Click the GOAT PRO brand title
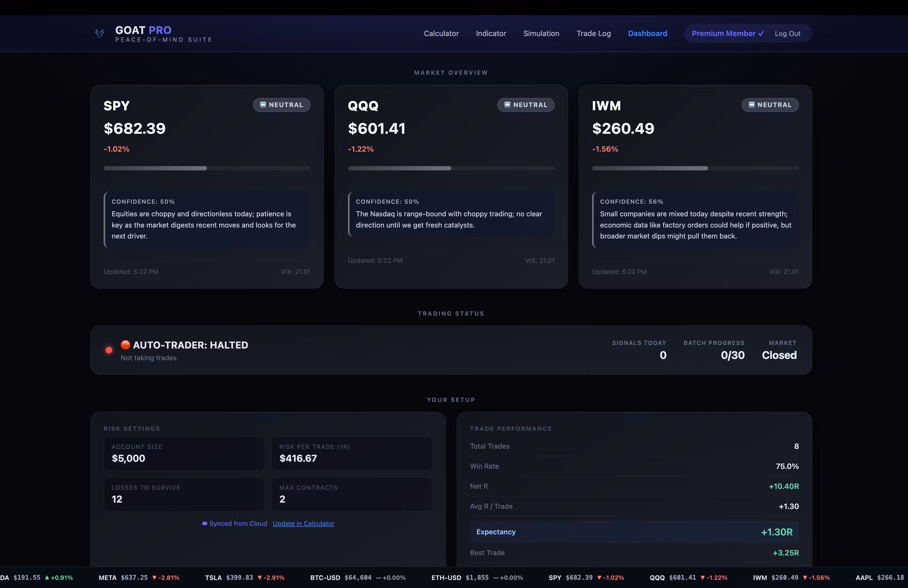Screen dimensions: 908x588 click(x=143, y=30)
